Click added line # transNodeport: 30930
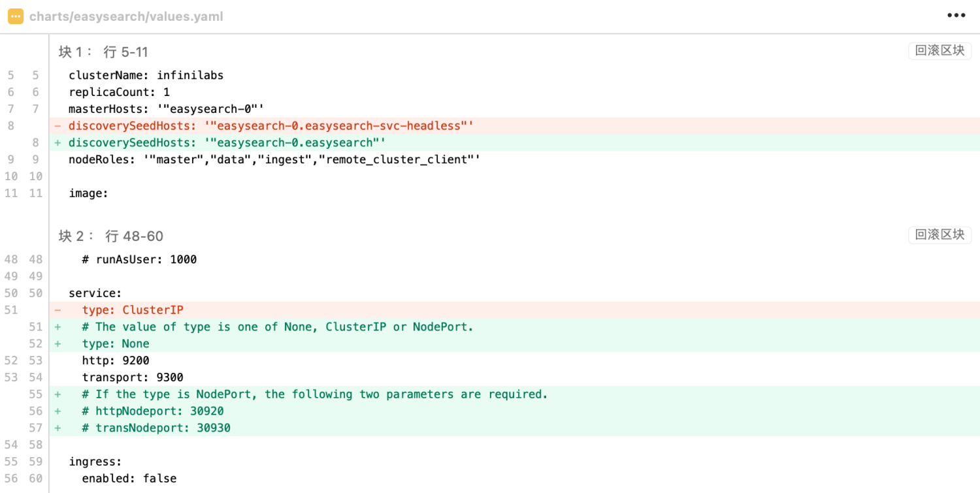980x493 pixels. click(x=514, y=429)
